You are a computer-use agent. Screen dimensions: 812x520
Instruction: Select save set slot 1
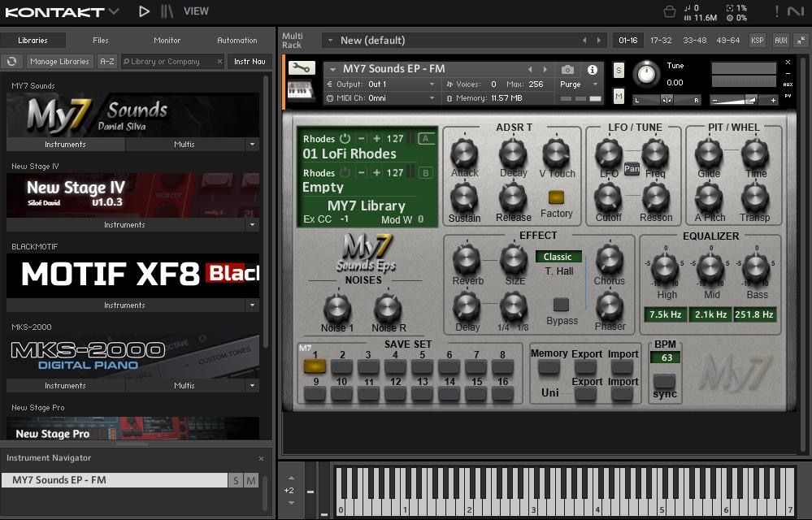coord(315,367)
